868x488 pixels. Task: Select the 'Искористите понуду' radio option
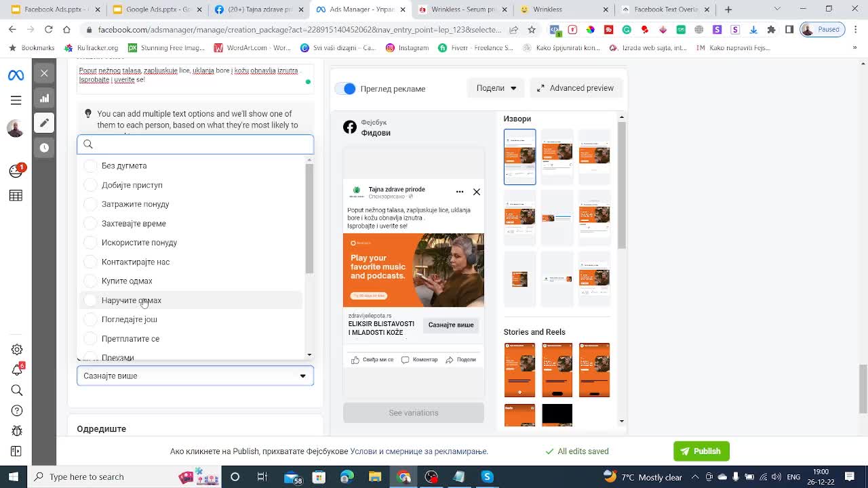tap(90, 243)
